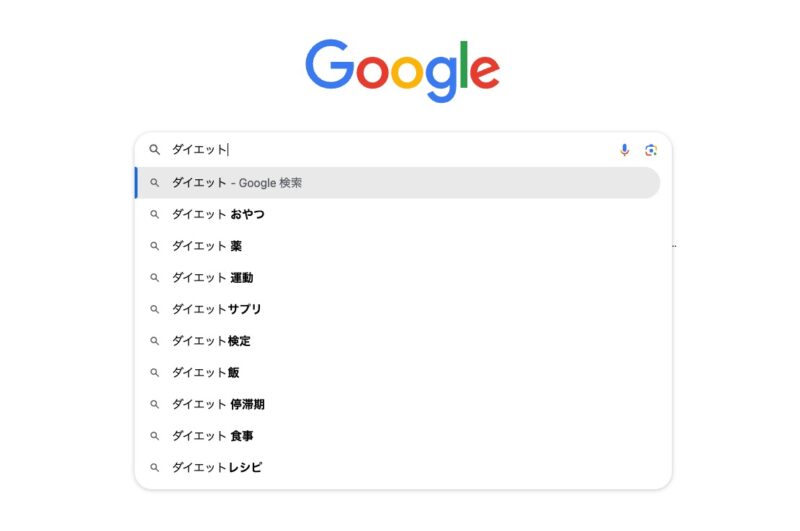
Task: Choose the ダイエットレシピ suggestion
Action: point(397,467)
